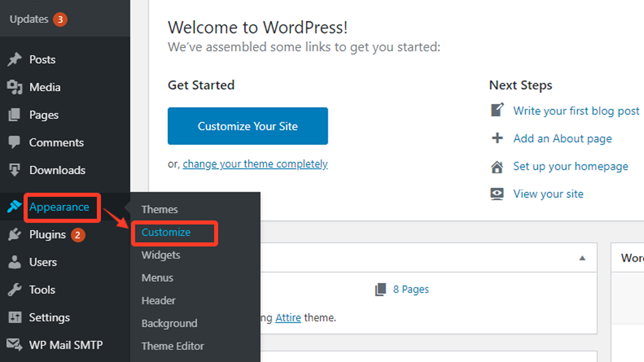Viewport: 644px width, 362px height.
Task: Click the Posts pushpin icon
Action: [x=15, y=60]
